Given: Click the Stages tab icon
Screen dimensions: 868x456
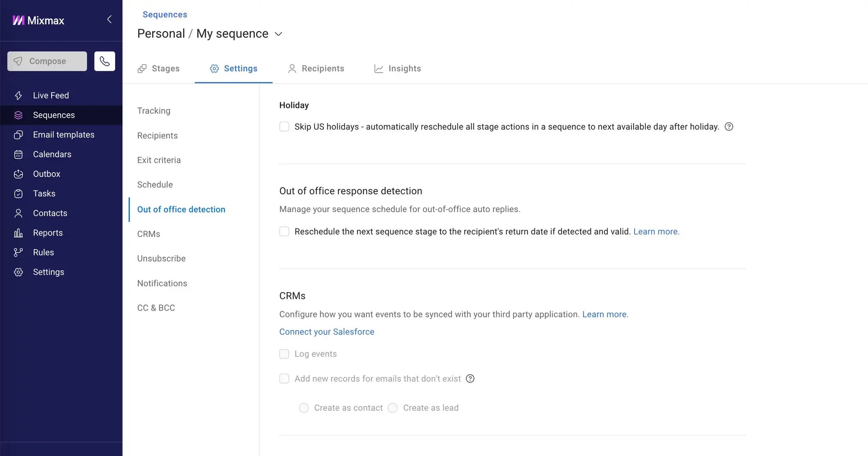Looking at the screenshot, I should coord(142,69).
